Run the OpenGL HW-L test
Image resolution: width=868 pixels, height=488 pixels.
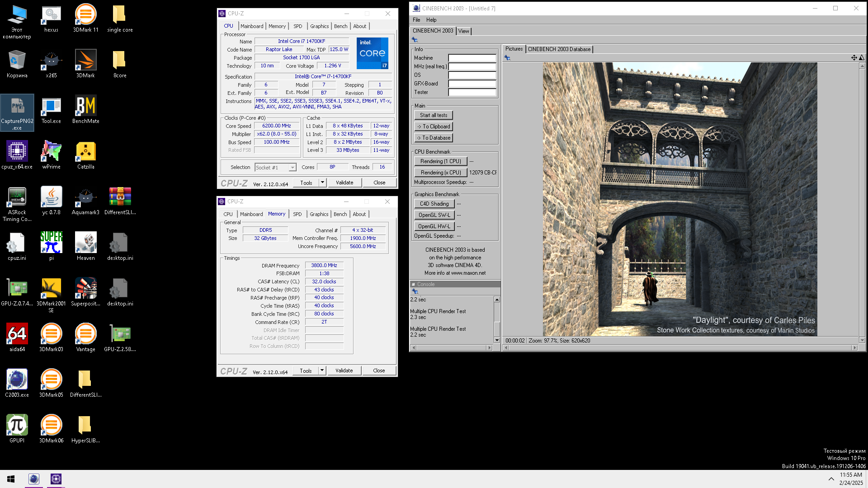click(x=434, y=226)
